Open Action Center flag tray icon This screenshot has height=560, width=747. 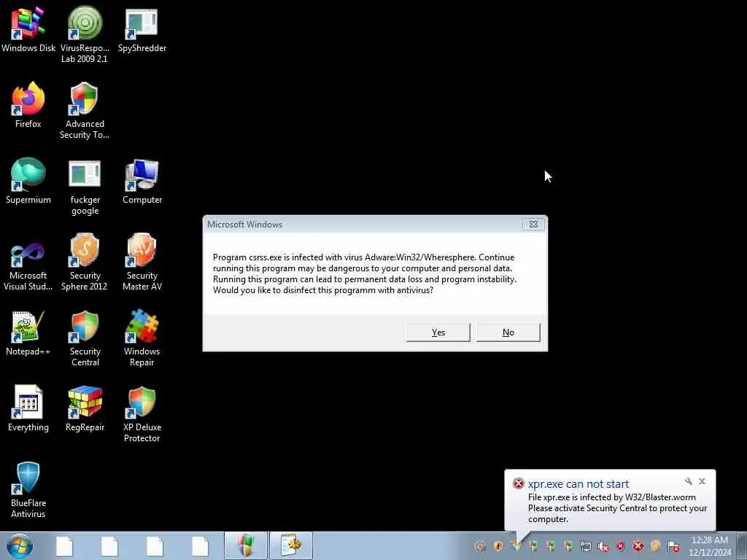(673, 546)
